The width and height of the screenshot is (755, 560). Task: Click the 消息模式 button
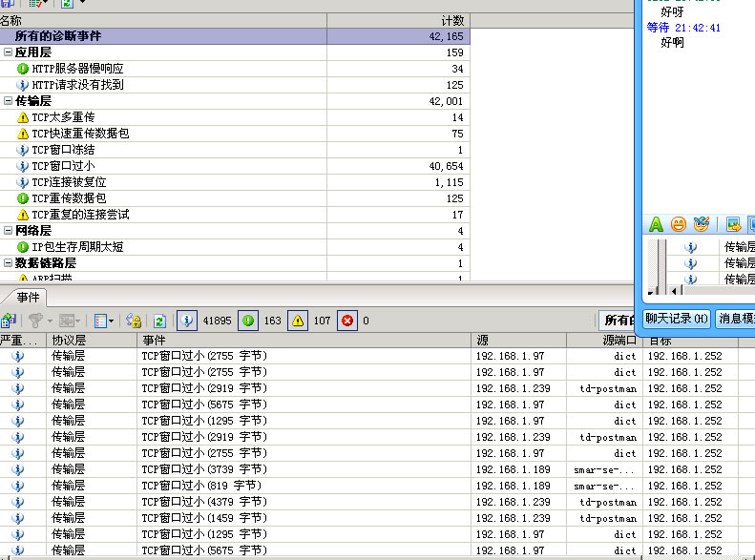pos(736,319)
